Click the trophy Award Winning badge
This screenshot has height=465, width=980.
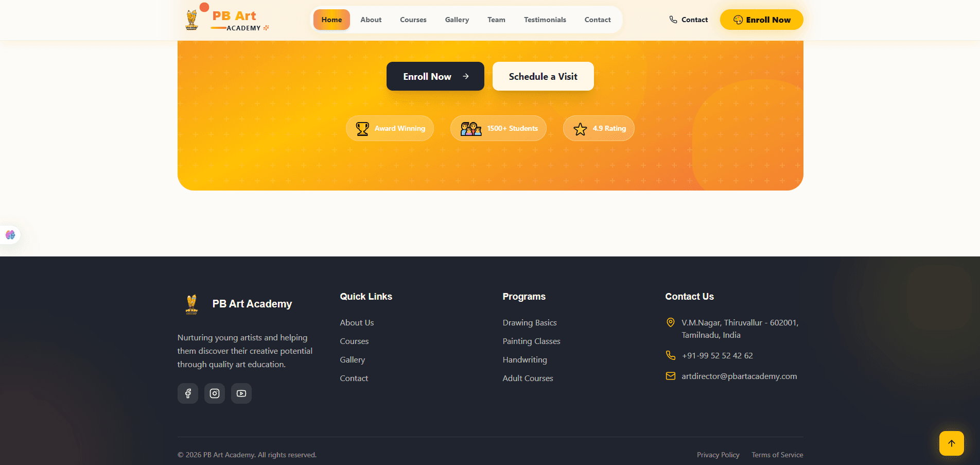390,128
